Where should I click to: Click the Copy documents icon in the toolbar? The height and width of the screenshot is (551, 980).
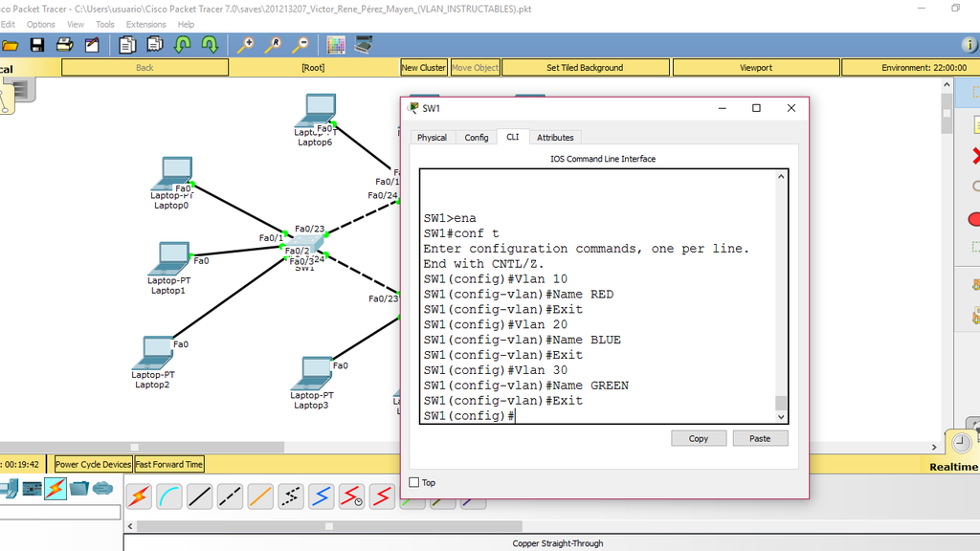127,45
